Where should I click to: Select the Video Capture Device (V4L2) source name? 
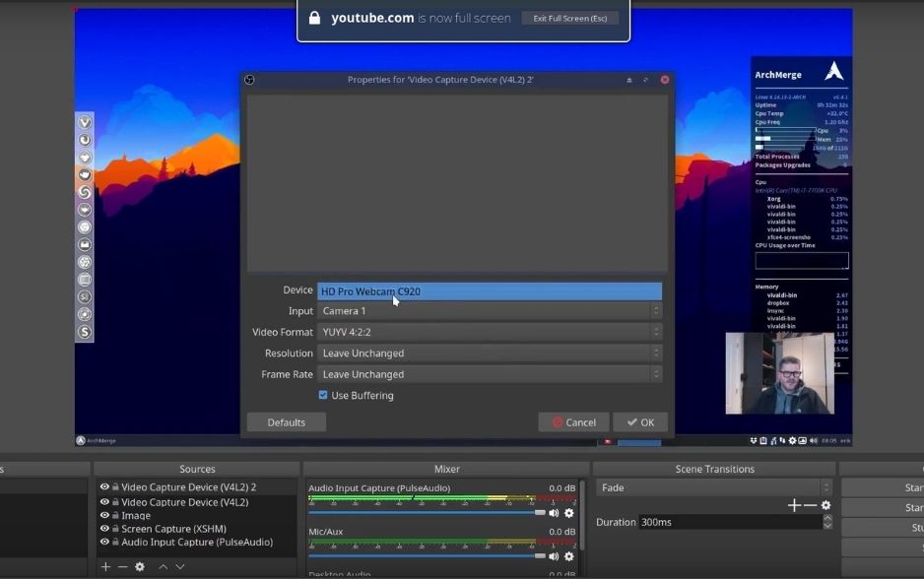pyautogui.click(x=184, y=502)
